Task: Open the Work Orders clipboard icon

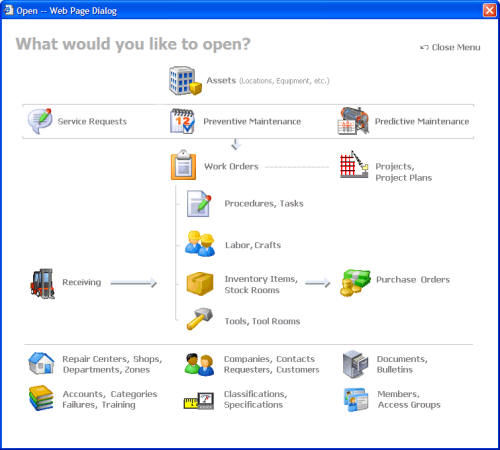Action: click(183, 165)
